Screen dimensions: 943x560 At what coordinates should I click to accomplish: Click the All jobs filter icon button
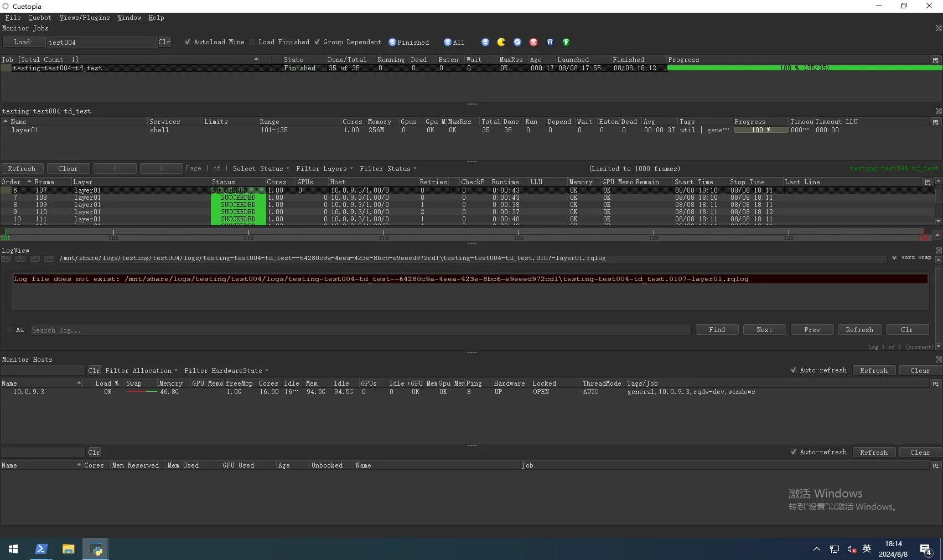[x=454, y=42]
